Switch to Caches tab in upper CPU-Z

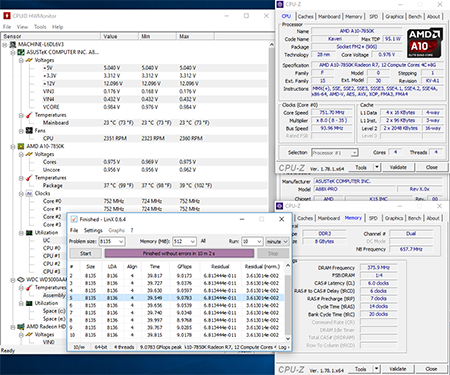tap(306, 16)
